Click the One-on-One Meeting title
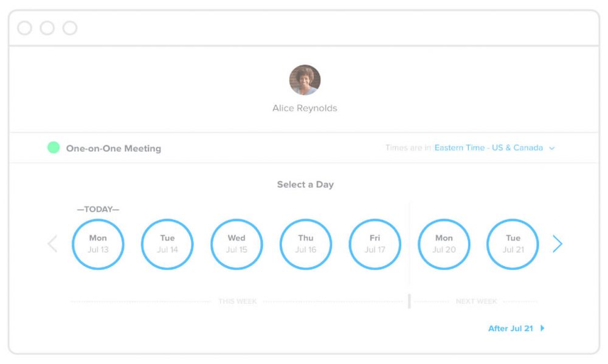Image resolution: width=608 pixels, height=364 pixels. click(114, 148)
